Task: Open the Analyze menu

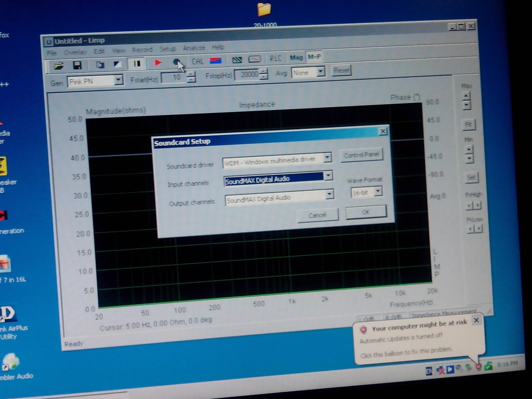Action: point(194,48)
